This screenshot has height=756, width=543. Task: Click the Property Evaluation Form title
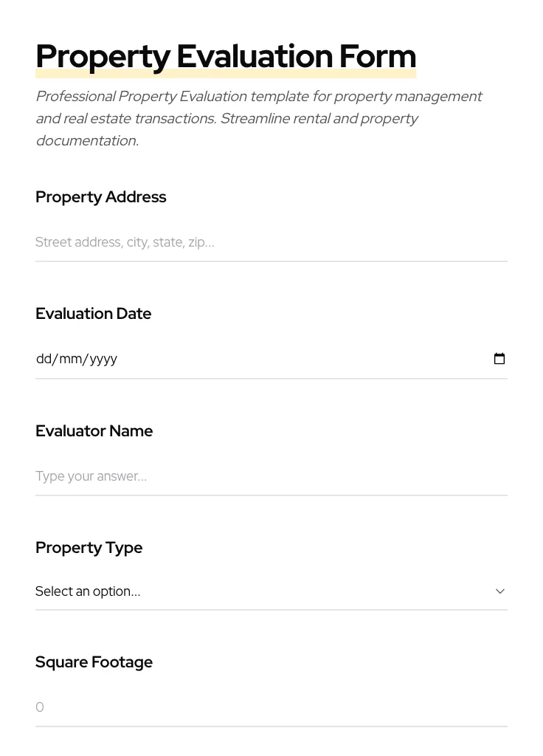(226, 55)
